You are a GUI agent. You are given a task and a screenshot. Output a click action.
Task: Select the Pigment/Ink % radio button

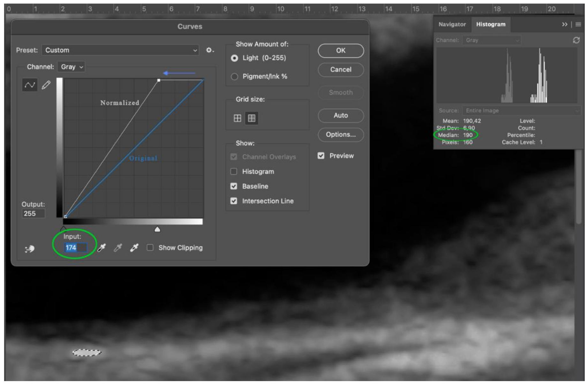point(235,76)
